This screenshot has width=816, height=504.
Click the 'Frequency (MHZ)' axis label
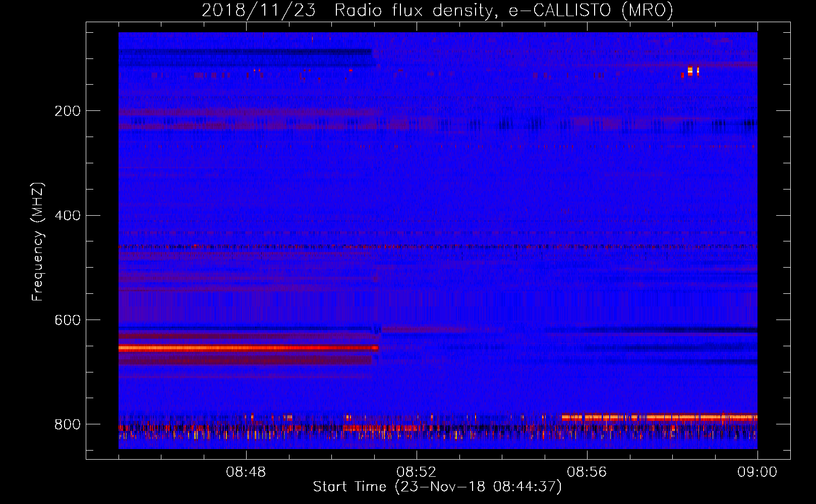click(x=38, y=242)
